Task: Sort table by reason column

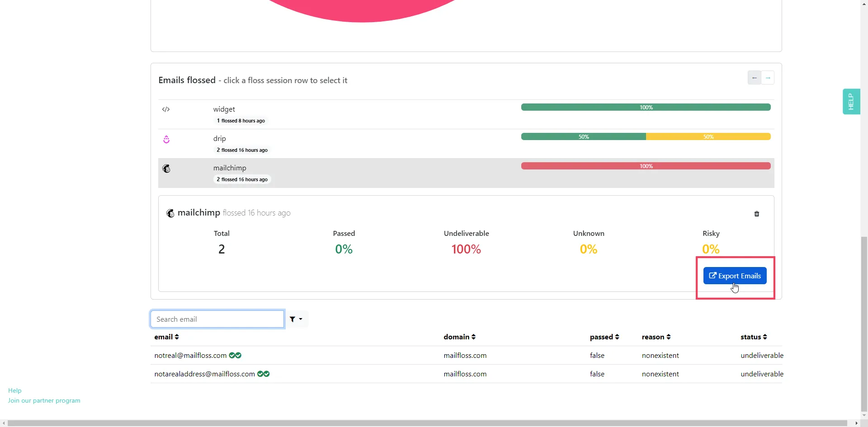Action: [x=656, y=337]
